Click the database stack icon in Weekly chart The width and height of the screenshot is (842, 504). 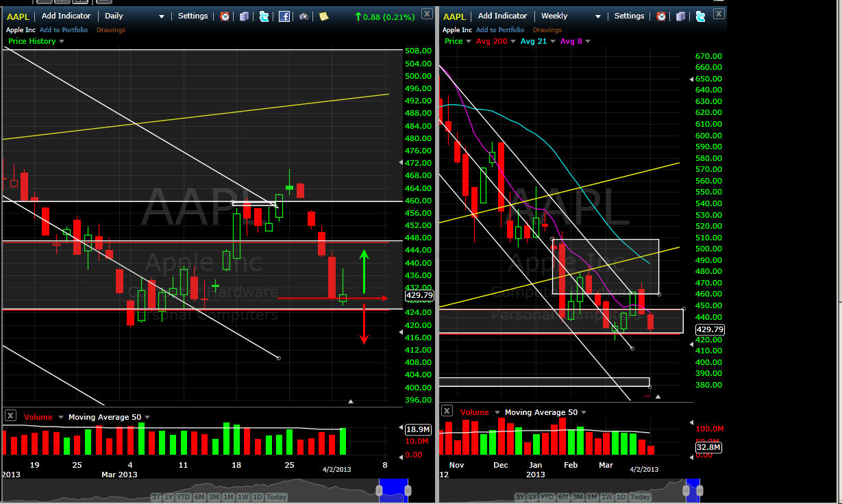point(680,16)
